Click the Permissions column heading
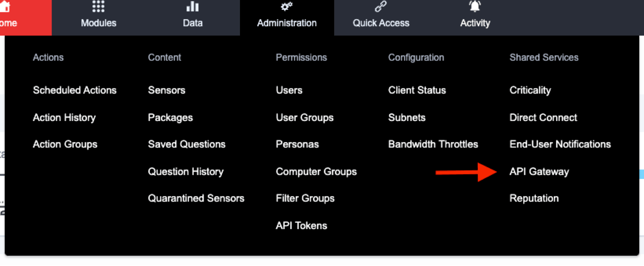The width and height of the screenshot is (644, 266). pyautogui.click(x=301, y=57)
